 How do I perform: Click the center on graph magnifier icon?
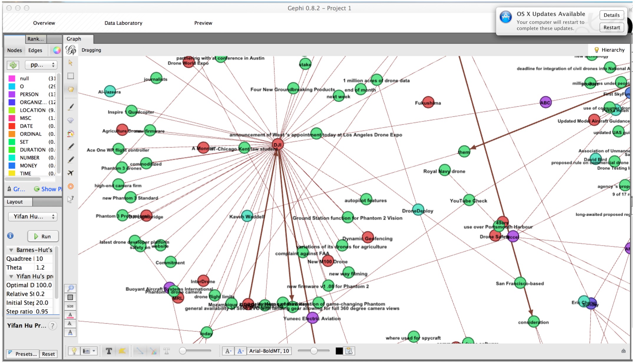point(71,288)
